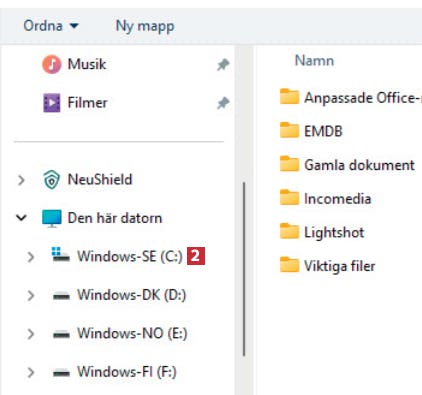This screenshot has width=422, height=395.
Task: Expand the NeuShield tree node
Action: click(x=21, y=180)
